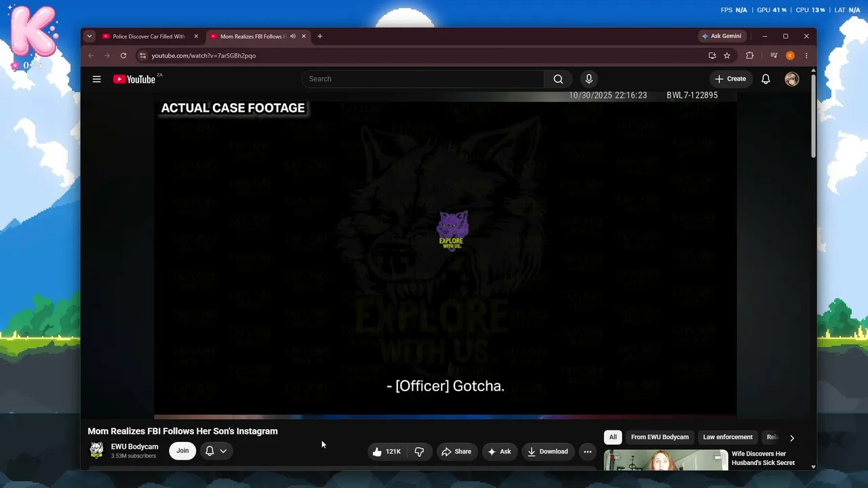Click the Join button
This screenshot has width=868, height=488.
(182, 451)
